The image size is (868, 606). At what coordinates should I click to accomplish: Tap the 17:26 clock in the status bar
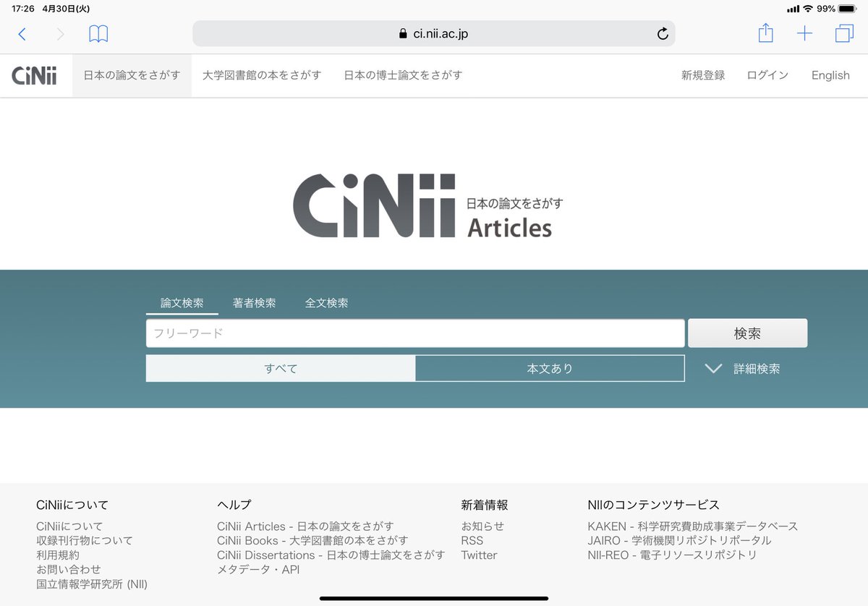tap(23, 9)
